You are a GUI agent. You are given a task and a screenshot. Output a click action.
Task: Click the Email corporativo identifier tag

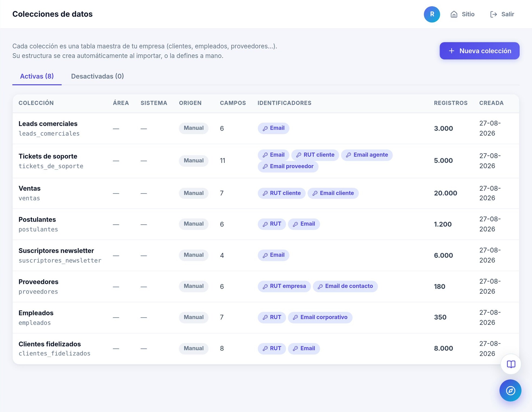(320, 317)
